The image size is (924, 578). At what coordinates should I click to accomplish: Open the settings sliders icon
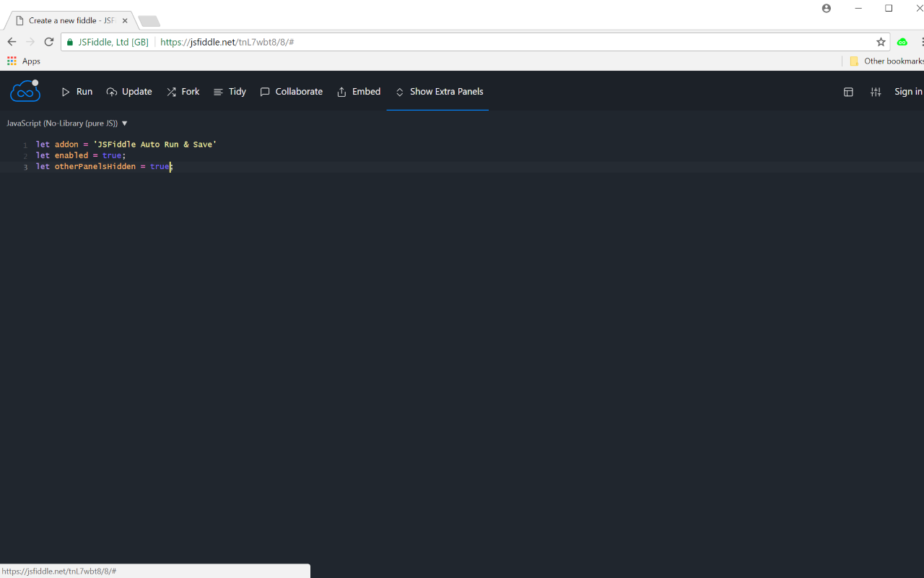point(876,92)
